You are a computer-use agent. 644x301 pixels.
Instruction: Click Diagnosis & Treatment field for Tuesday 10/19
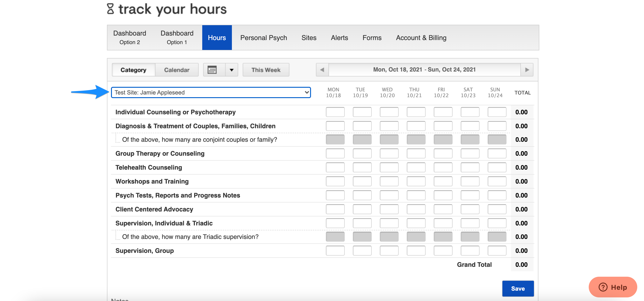point(362,126)
